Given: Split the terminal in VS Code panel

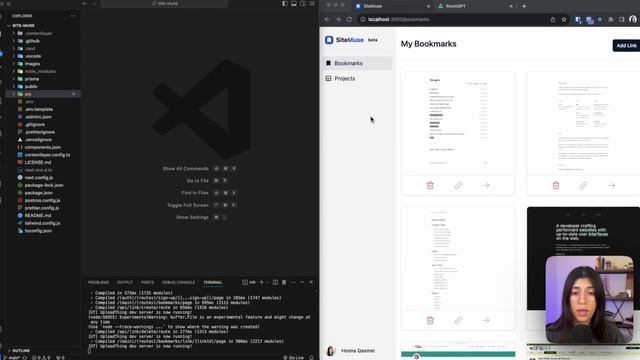Looking at the screenshot, I should [275, 282].
